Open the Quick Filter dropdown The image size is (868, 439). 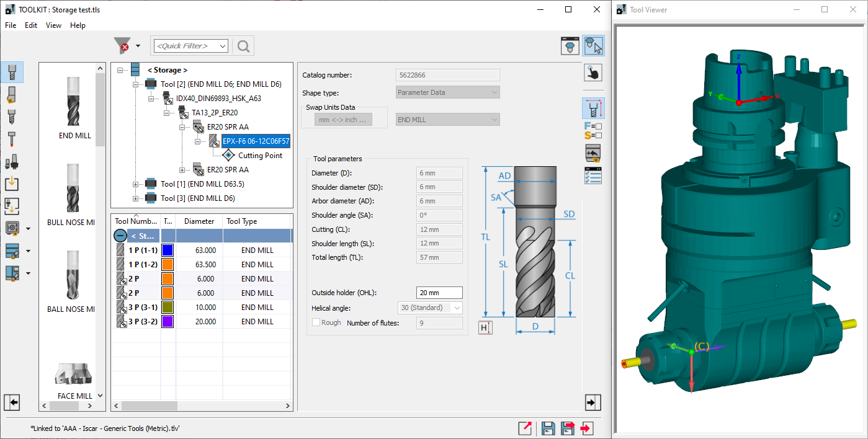click(223, 46)
